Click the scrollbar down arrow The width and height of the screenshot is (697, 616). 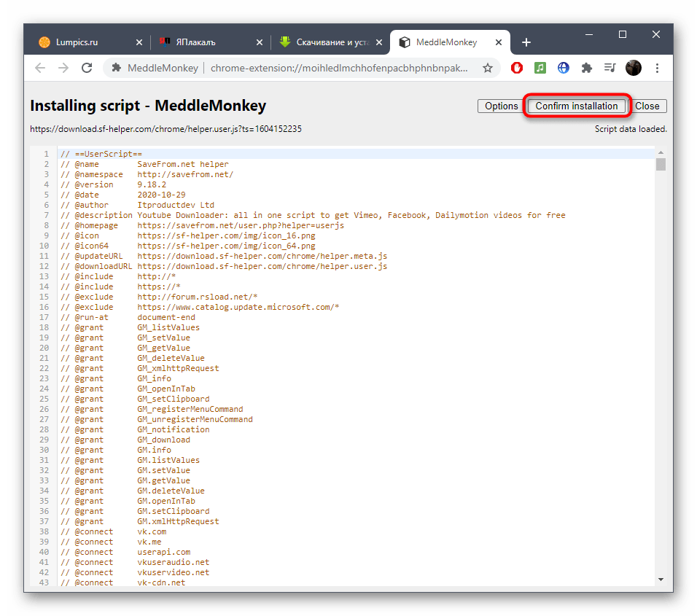click(x=661, y=579)
